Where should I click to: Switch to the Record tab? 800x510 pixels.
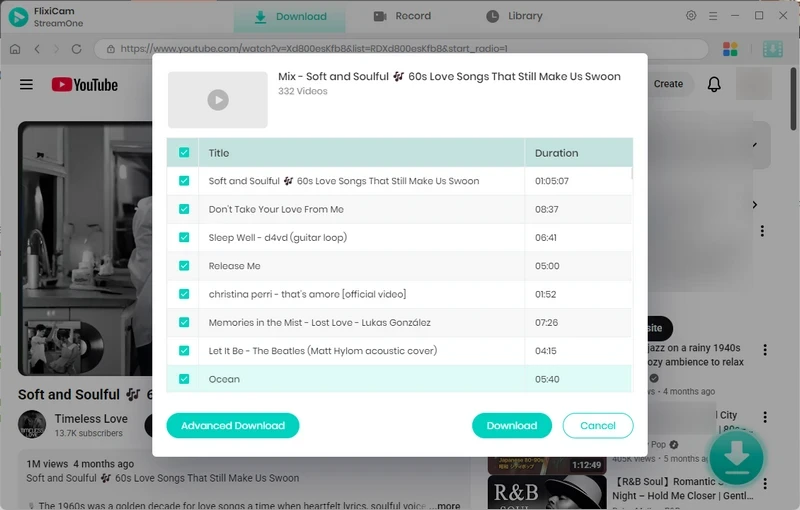(x=403, y=16)
